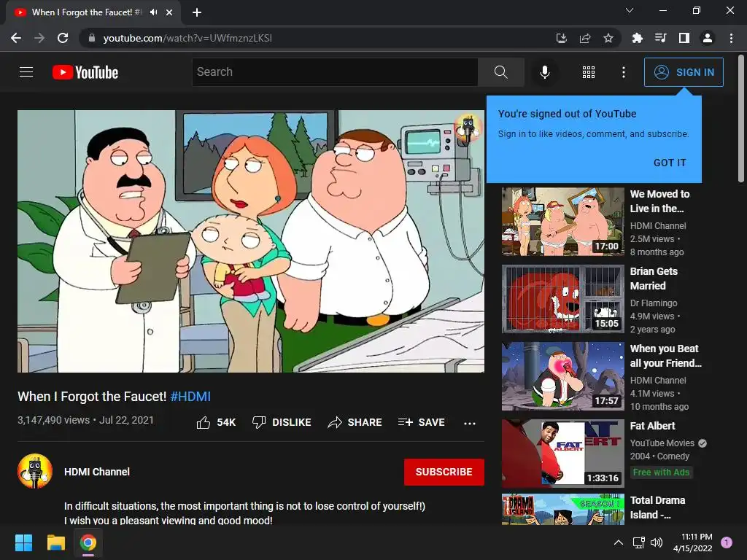This screenshot has width=747, height=560.
Task: Click browser forward arrow
Action: [x=39, y=38]
